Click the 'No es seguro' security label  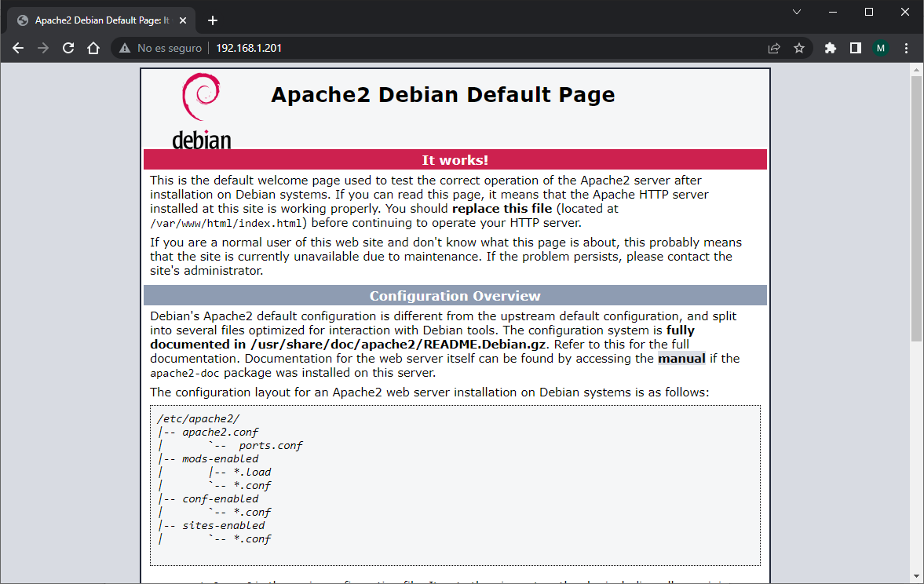tap(169, 49)
